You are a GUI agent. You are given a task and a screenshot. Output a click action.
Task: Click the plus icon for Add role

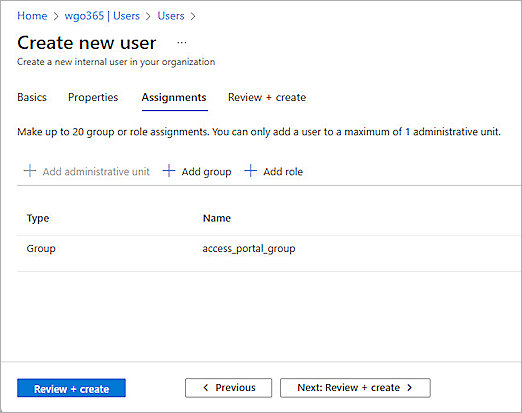click(x=250, y=171)
